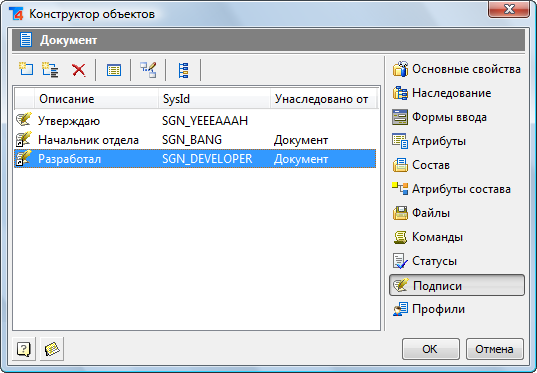Viewport: 537px width, 373px height.
Task: Click the add new signature toolbar icon
Action: [26, 70]
